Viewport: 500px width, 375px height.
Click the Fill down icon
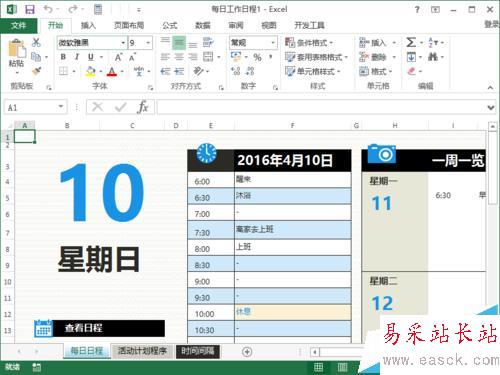pos(411,57)
